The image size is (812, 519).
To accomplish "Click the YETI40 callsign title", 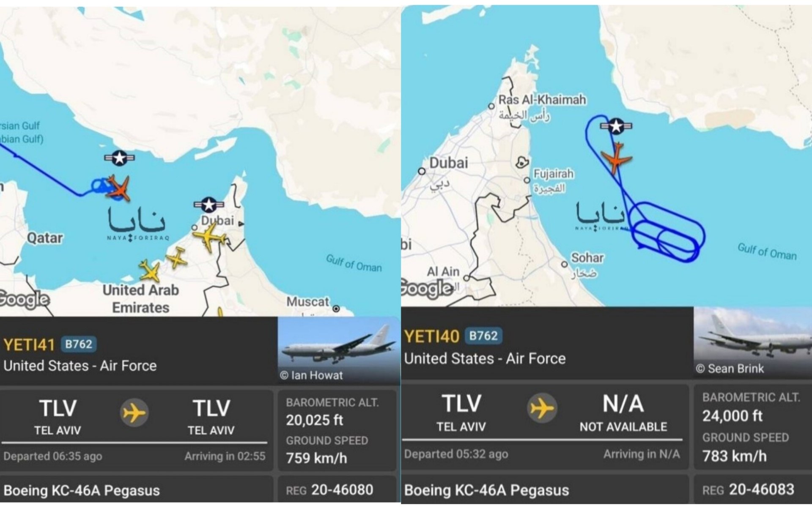I will pyautogui.click(x=431, y=336).
